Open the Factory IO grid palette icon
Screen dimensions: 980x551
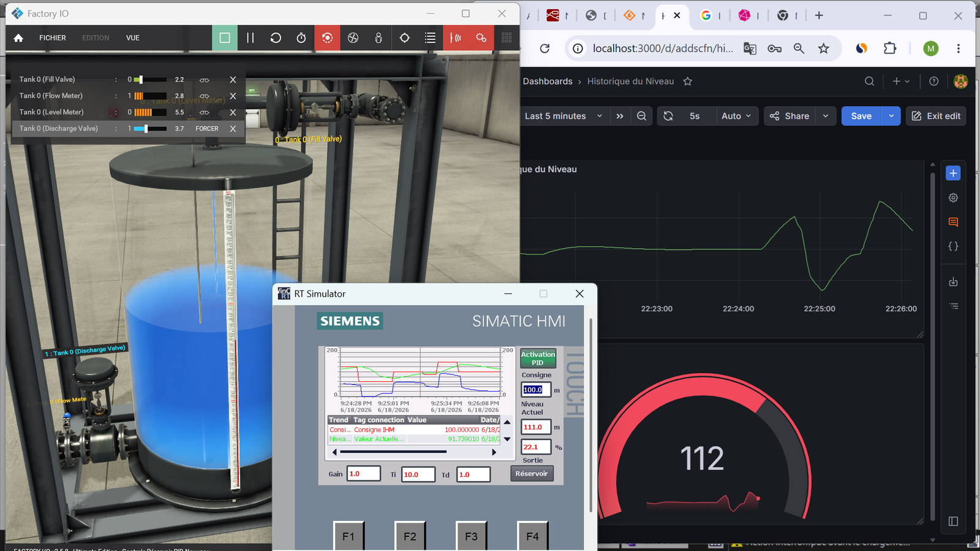pyautogui.click(x=507, y=38)
